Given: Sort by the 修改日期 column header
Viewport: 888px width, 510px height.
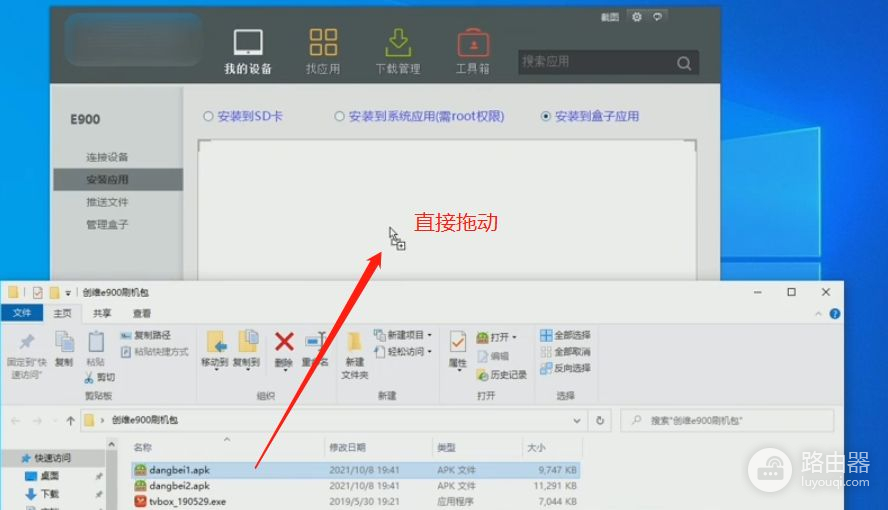Looking at the screenshot, I should [x=347, y=447].
